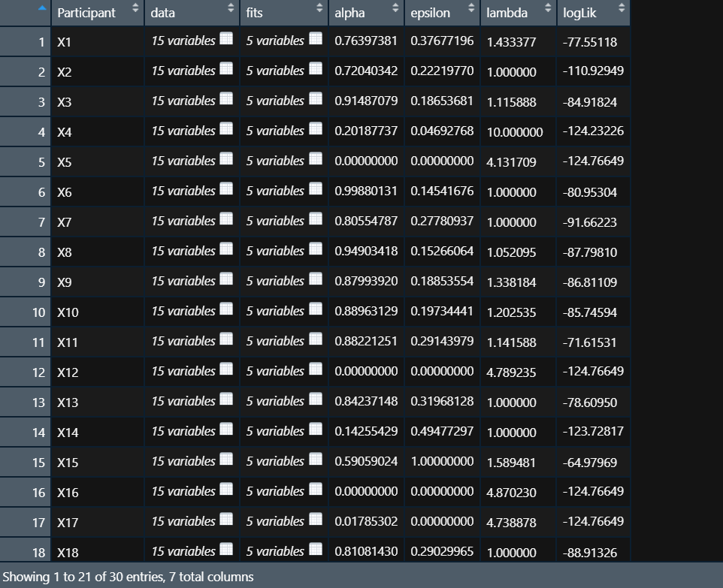This screenshot has width=723, height=588.
Task: Open the fits table icon in row X7
Action: coord(316,219)
